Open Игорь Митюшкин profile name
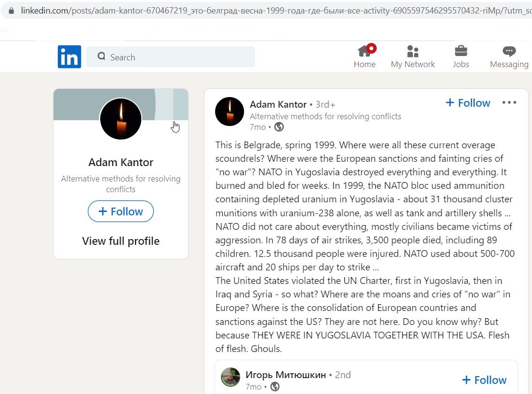The height and width of the screenshot is (394, 532). click(286, 375)
